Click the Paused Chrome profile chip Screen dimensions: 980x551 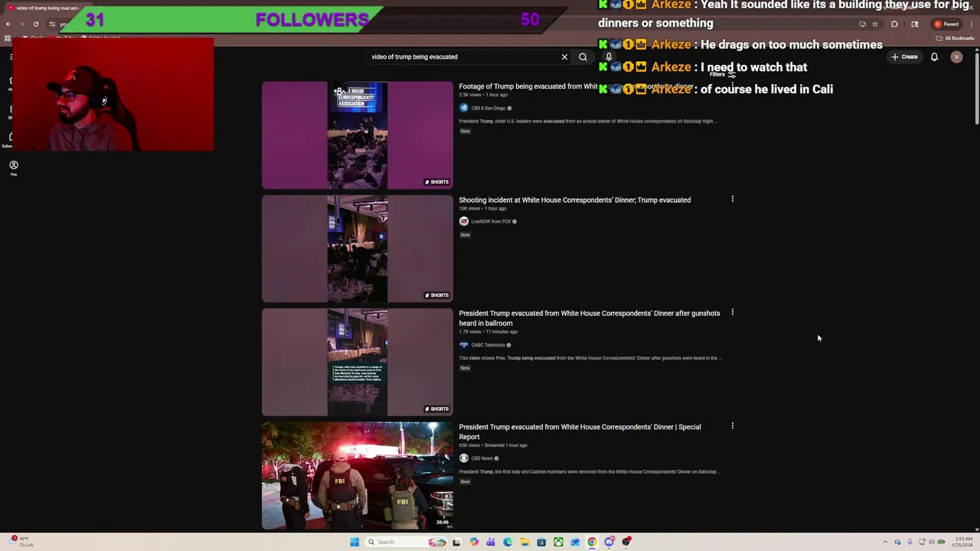[x=947, y=24]
